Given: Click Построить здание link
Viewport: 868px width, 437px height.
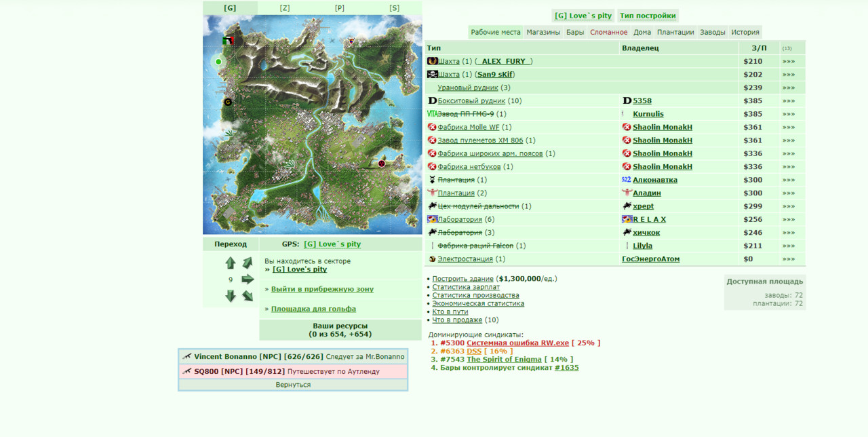Looking at the screenshot, I should pyautogui.click(x=463, y=278).
